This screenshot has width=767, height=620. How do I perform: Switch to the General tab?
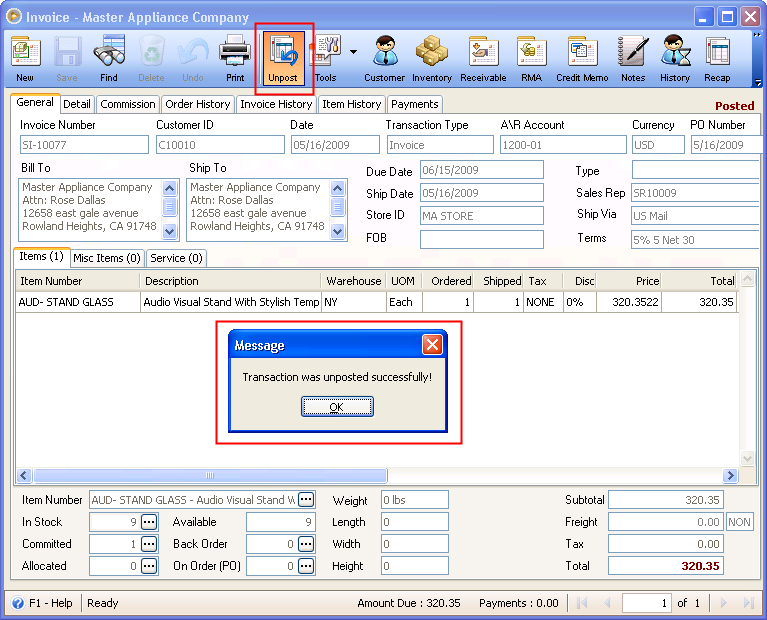click(35, 103)
